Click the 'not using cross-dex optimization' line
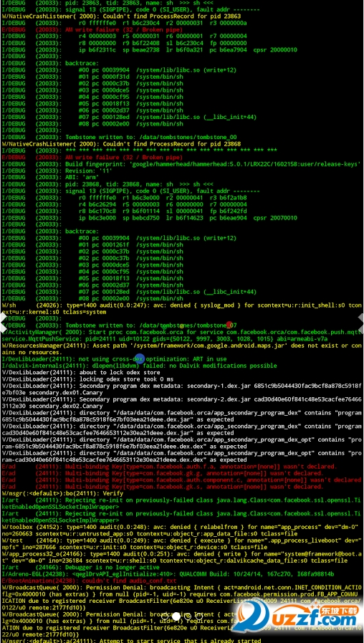 [114, 359]
